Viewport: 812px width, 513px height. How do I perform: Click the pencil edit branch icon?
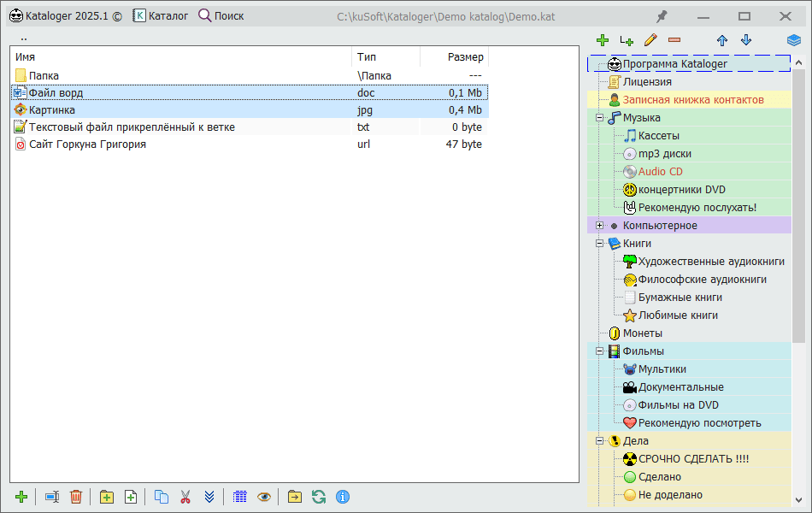coord(650,40)
